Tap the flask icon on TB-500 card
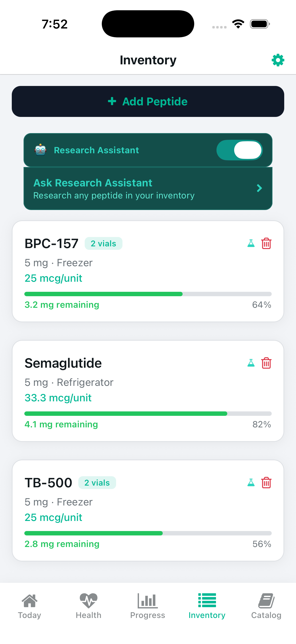The image size is (296, 644). (x=251, y=482)
